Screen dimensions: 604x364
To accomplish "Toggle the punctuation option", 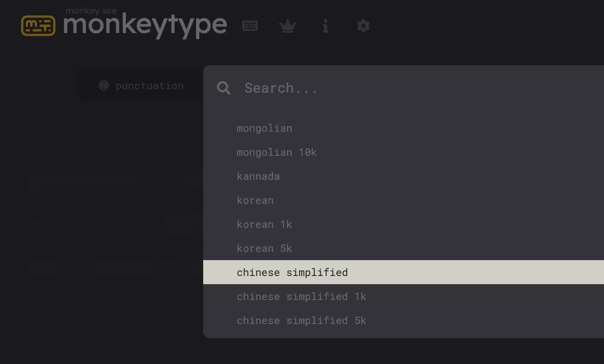I will 141,85.
